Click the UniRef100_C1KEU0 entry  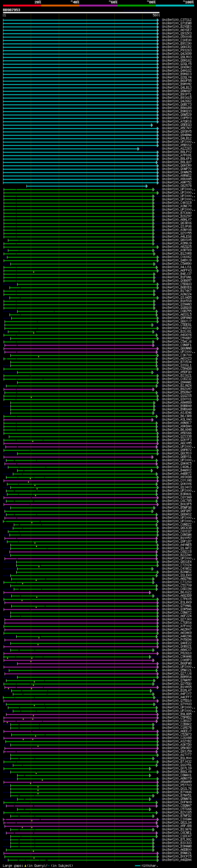point(177,40)
